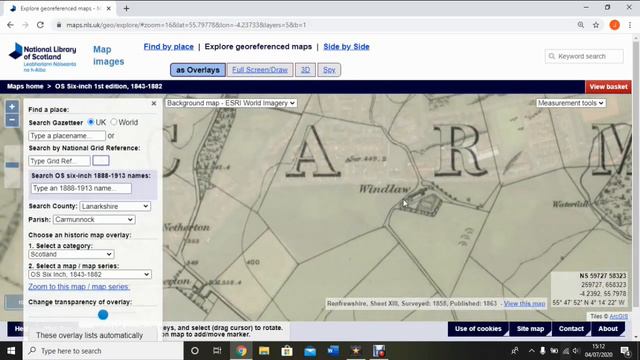Show hidden system tray icons
The image size is (640, 360).
coord(531,351)
